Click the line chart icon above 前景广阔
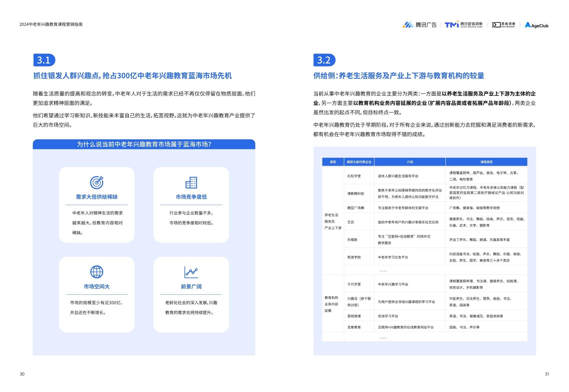The width and height of the screenshot is (569, 392). (x=191, y=272)
